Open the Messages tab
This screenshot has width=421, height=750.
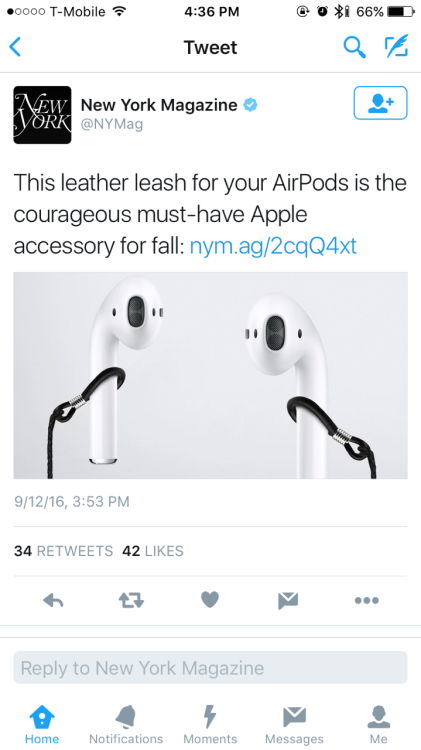[x=294, y=725]
